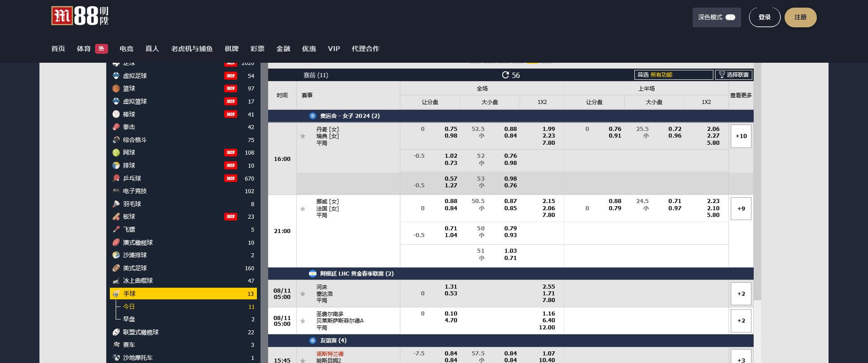Click odds 1.99 for 丹麦 full-time 1X2
Image resolution: width=868 pixels, height=363 pixels.
tap(548, 129)
